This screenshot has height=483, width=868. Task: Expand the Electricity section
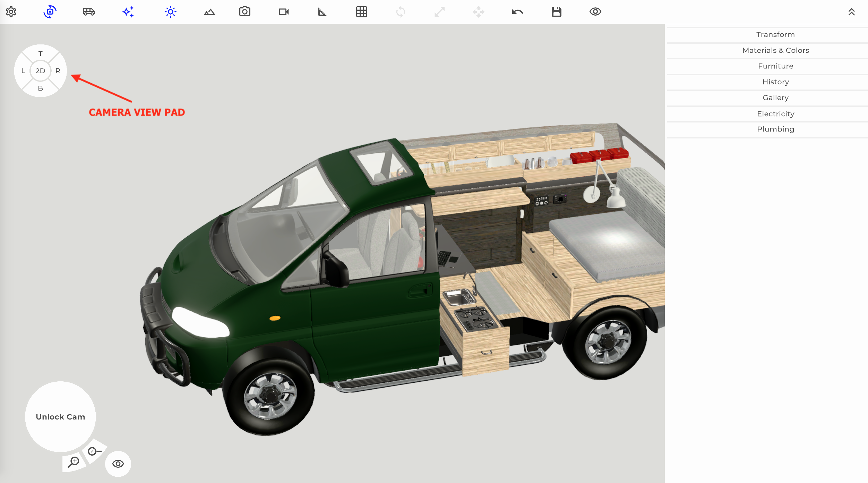click(775, 113)
